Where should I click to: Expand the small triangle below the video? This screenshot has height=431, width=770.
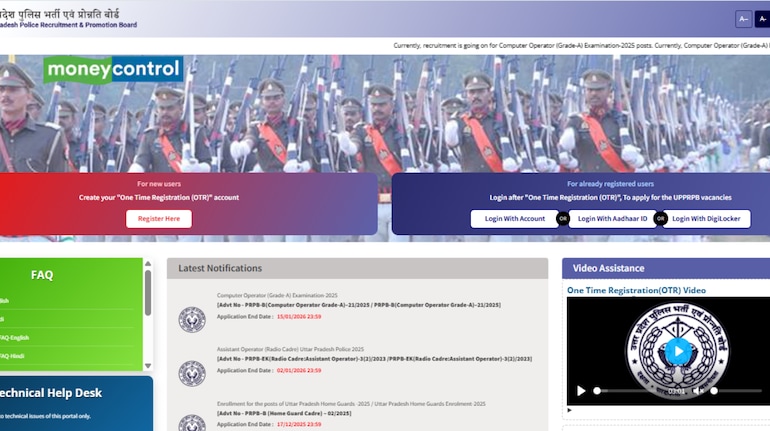570,410
